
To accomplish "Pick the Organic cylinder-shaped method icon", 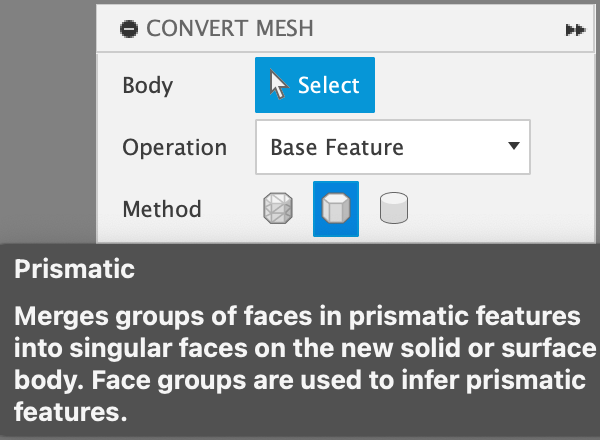I will [x=394, y=209].
